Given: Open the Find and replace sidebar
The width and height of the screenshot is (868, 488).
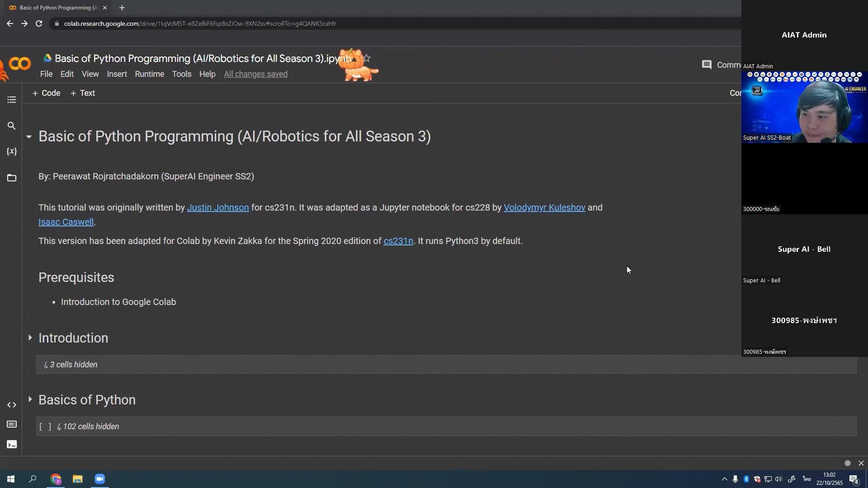Looking at the screenshot, I should (x=11, y=126).
